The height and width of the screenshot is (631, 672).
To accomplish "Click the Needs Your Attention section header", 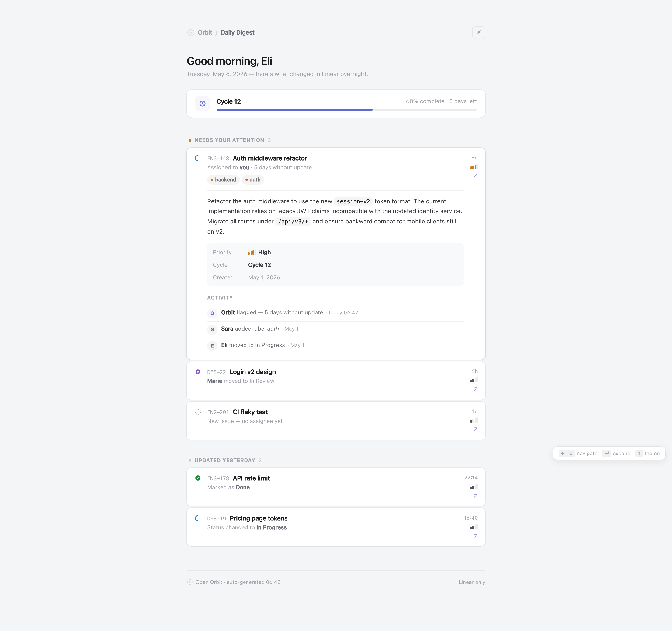I will click(229, 140).
